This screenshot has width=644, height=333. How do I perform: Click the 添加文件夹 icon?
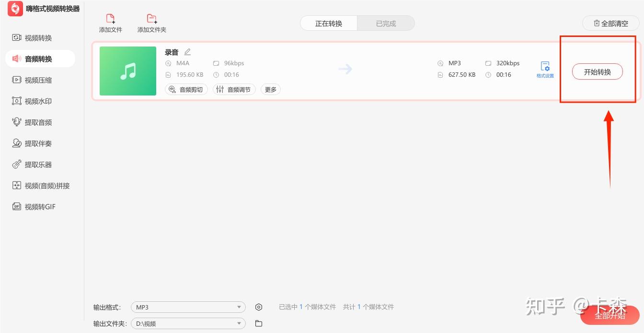151,19
